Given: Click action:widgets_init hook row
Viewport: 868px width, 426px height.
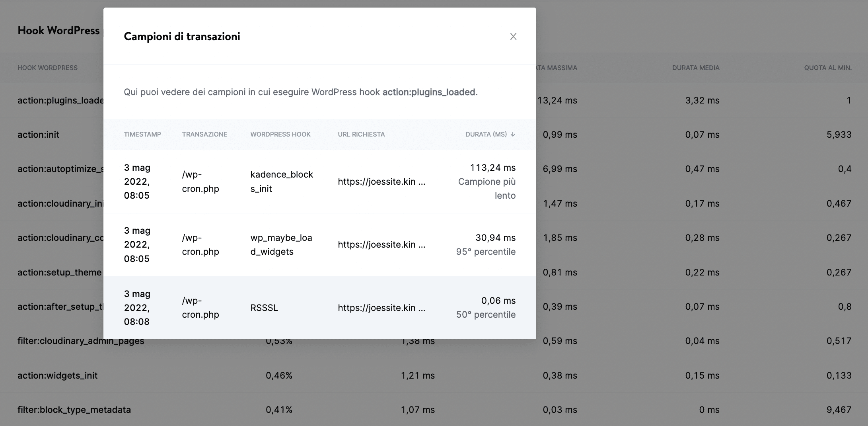Looking at the screenshot, I should pos(57,375).
